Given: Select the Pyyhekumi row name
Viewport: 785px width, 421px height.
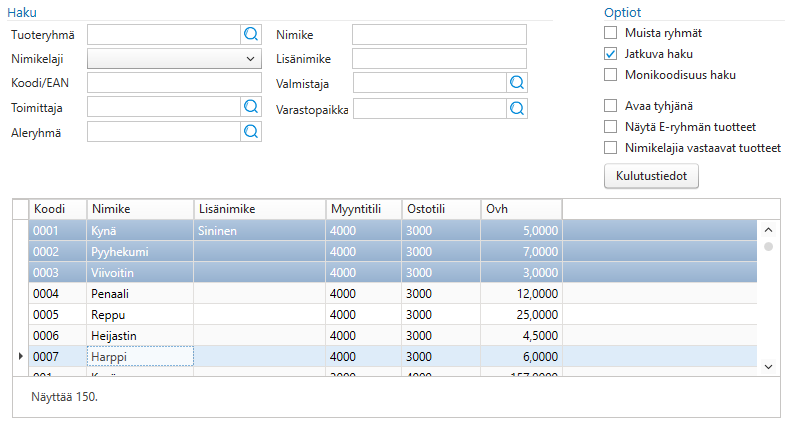Looking at the screenshot, I should point(140,252).
